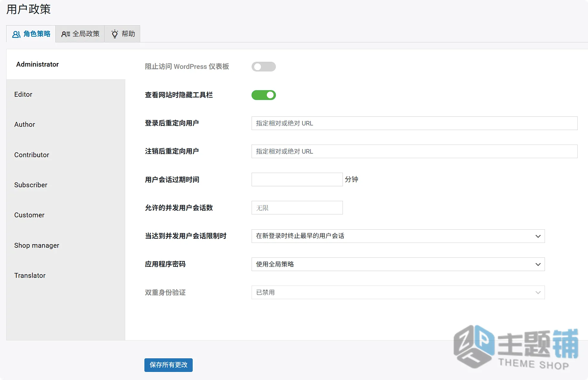Turn off 查看网站时隐藏工具栏 switch

click(264, 95)
